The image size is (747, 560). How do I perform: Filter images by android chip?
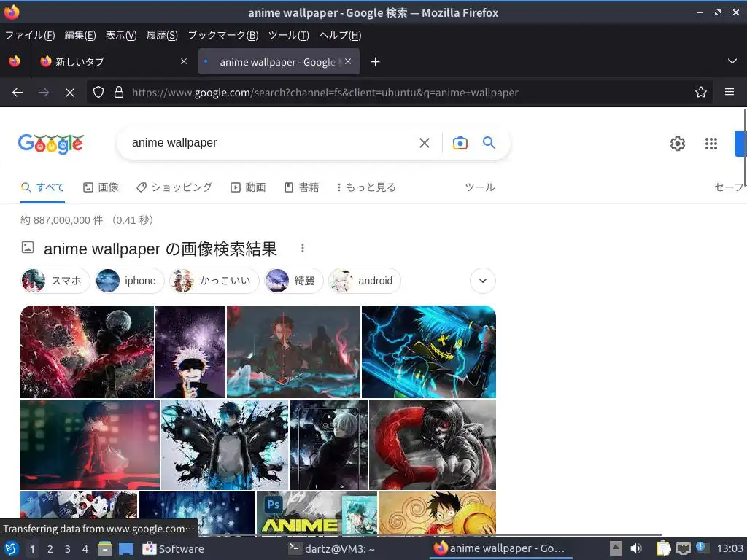(365, 281)
